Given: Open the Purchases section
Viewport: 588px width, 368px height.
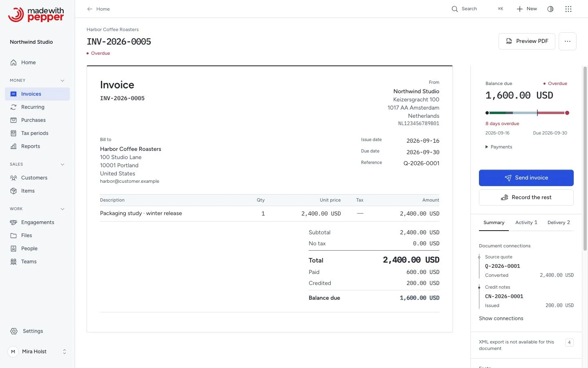Looking at the screenshot, I should point(37,120).
